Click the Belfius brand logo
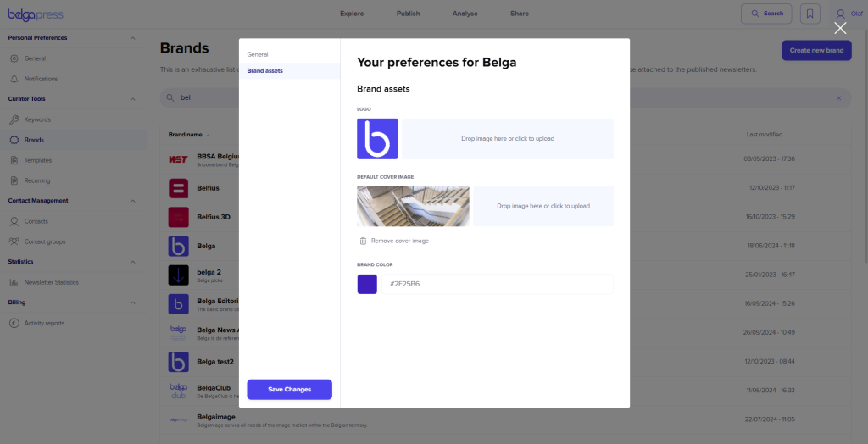This screenshot has width=868, height=444. [x=178, y=188]
